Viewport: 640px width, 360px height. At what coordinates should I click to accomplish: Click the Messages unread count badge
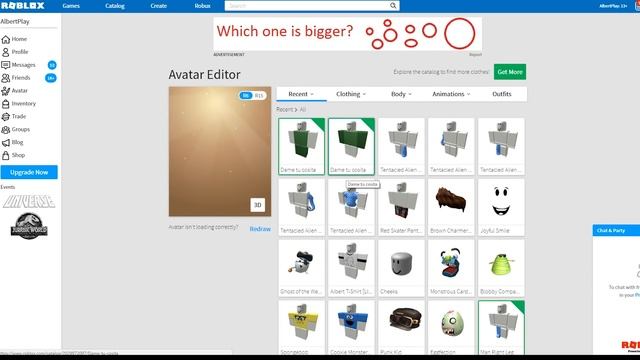[x=52, y=65]
